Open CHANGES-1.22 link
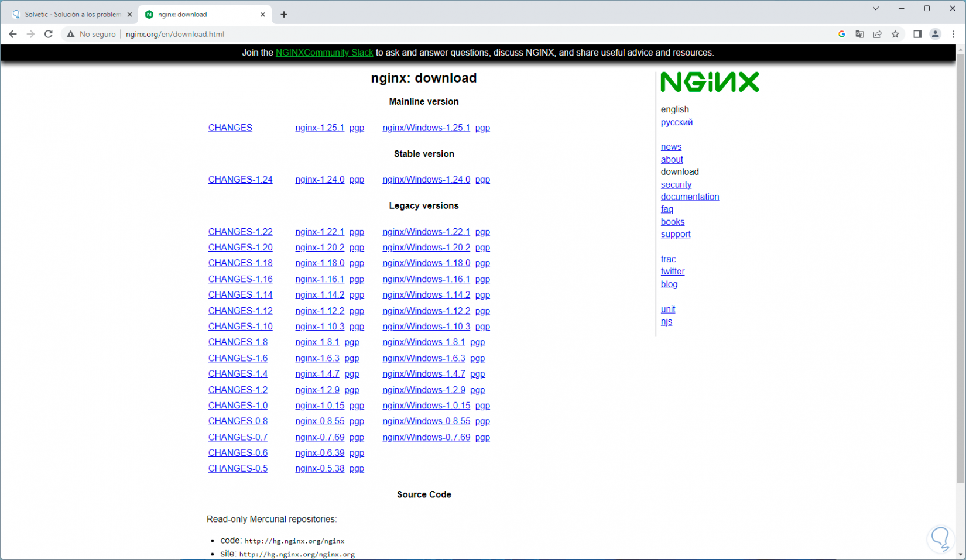The height and width of the screenshot is (560, 966). (x=240, y=232)
